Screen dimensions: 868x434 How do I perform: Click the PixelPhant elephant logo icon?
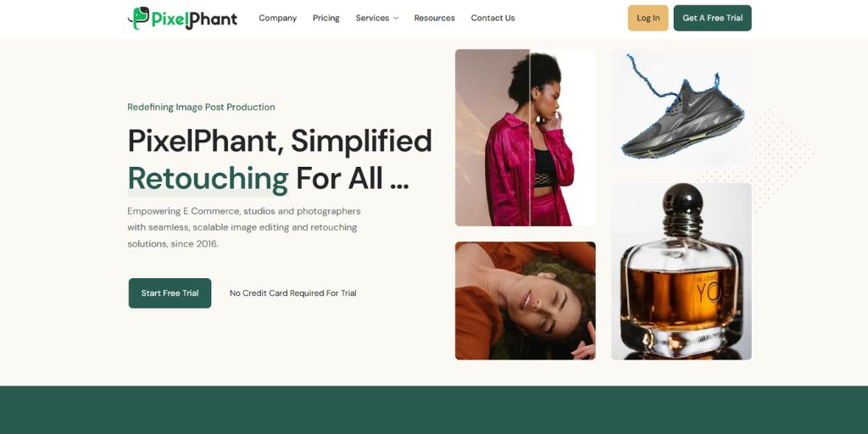tap(138, 18)
